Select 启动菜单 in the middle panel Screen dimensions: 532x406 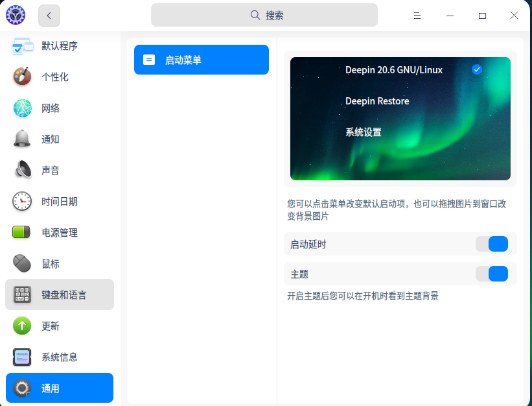click(201, 59)
